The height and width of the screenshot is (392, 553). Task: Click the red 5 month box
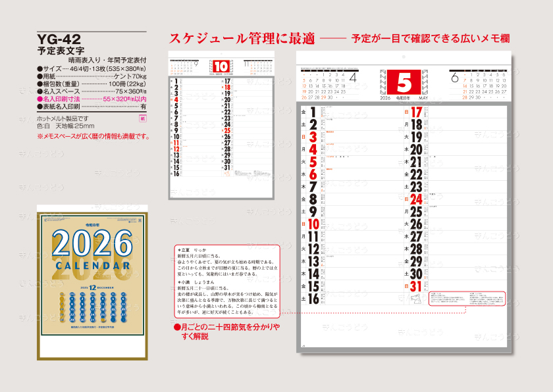tap(404, 82)
